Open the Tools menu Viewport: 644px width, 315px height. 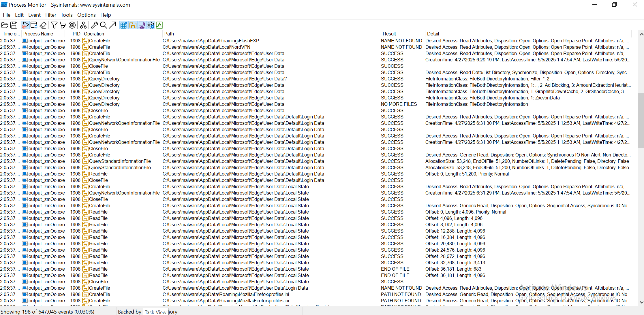pyautogui.click(x=67, y=15)
